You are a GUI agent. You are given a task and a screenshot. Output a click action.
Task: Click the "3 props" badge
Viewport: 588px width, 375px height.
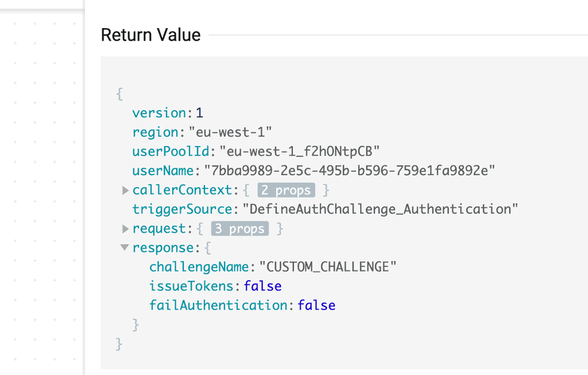tap(241, 229)
